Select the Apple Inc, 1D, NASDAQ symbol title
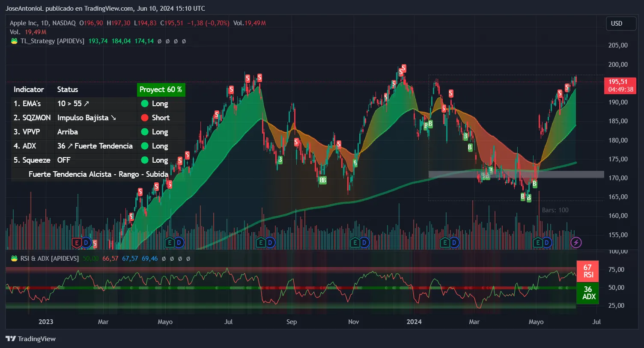644x348 pixels. [x=42, y=23]
